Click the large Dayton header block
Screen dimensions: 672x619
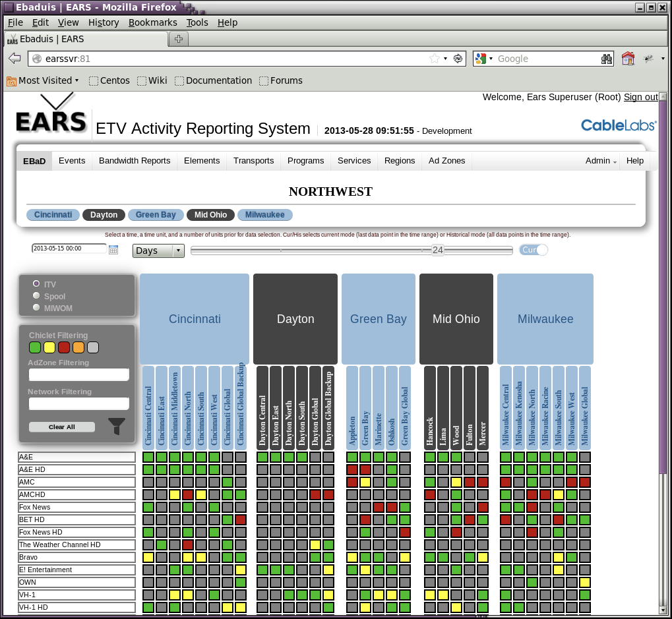click(x=295, y=318)
